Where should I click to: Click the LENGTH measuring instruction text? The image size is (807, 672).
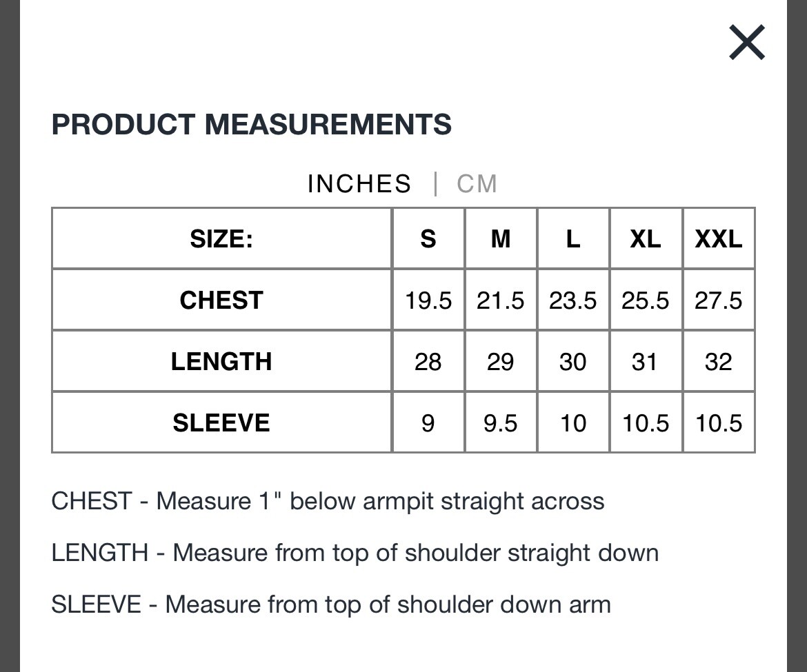[x=355, y=553]
